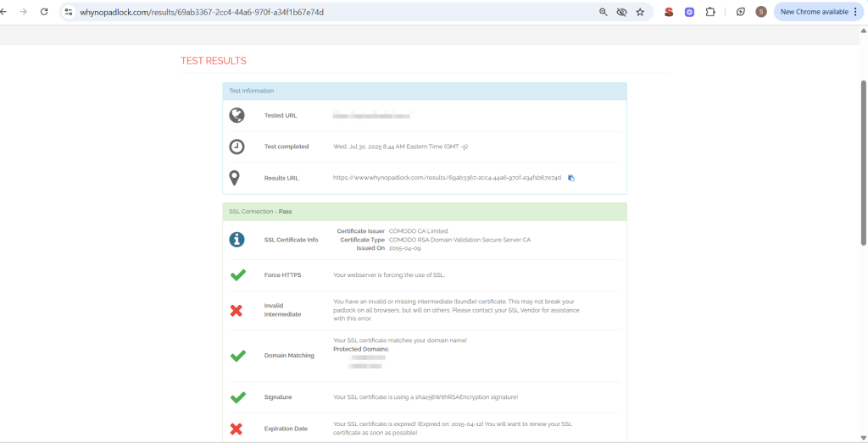Click the info icon next to SSL Certificate Info
The width and height of the screenshot is (868, 443).
237,240
